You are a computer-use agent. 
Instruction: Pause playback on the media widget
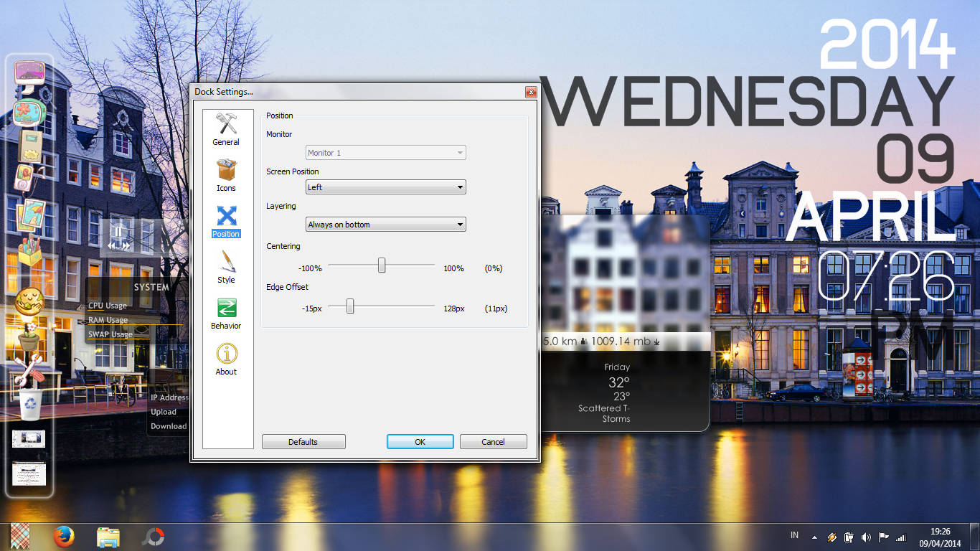pyautogui.click(x=118, y=232)
